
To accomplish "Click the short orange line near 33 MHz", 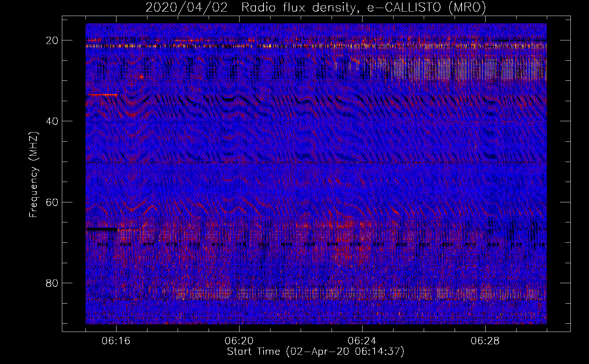I will click(103, 95).
